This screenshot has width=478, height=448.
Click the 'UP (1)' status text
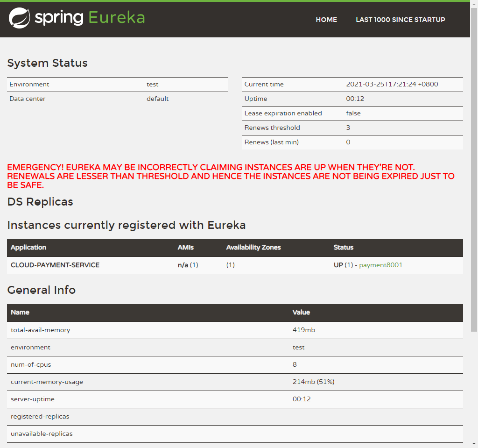pyautogui.click(x=343, y=265)
